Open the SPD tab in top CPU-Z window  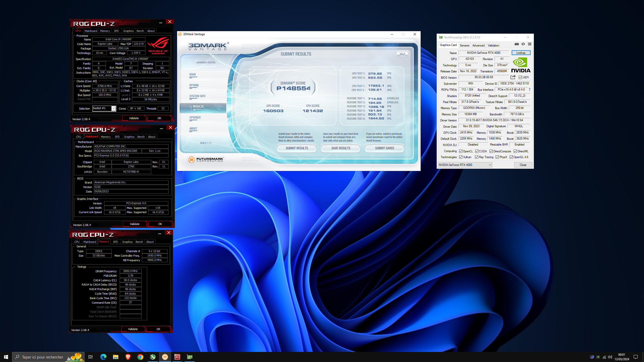coord(116,31)
